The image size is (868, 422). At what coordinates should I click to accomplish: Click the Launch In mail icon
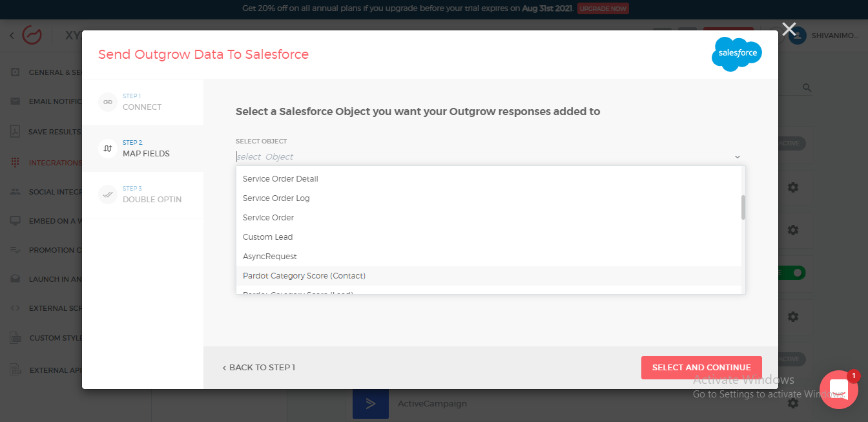click(x=15, y=279)
